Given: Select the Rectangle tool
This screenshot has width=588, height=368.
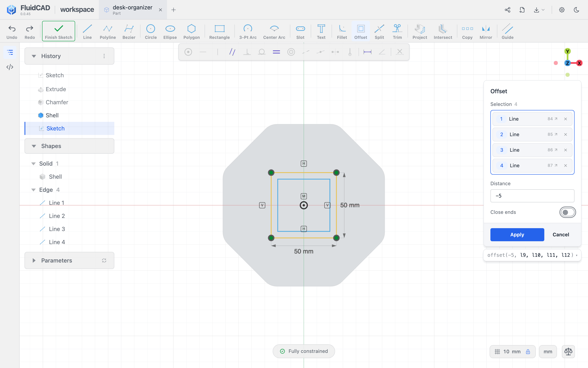Looking at the screenshot, I should click(219, 32).
